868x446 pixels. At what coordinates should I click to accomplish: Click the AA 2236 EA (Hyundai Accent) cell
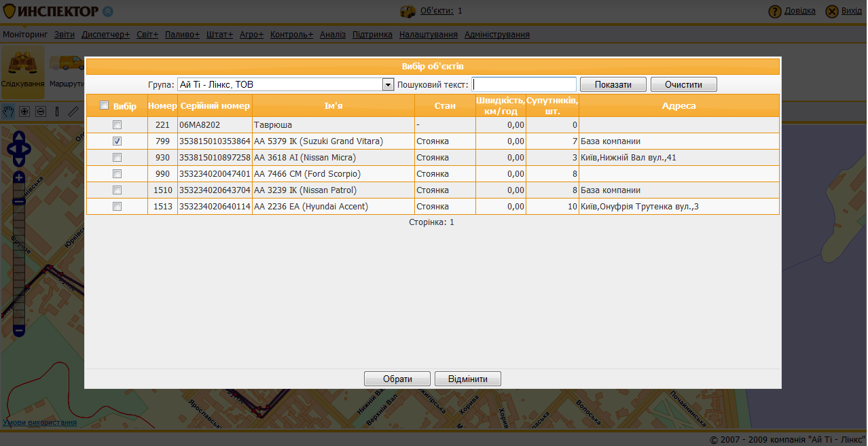333,207
